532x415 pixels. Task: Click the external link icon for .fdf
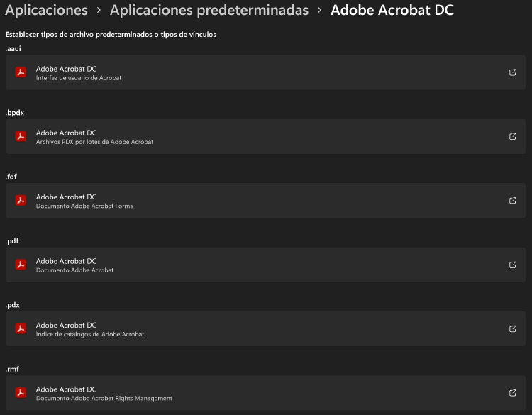click(x=513, y=201)
